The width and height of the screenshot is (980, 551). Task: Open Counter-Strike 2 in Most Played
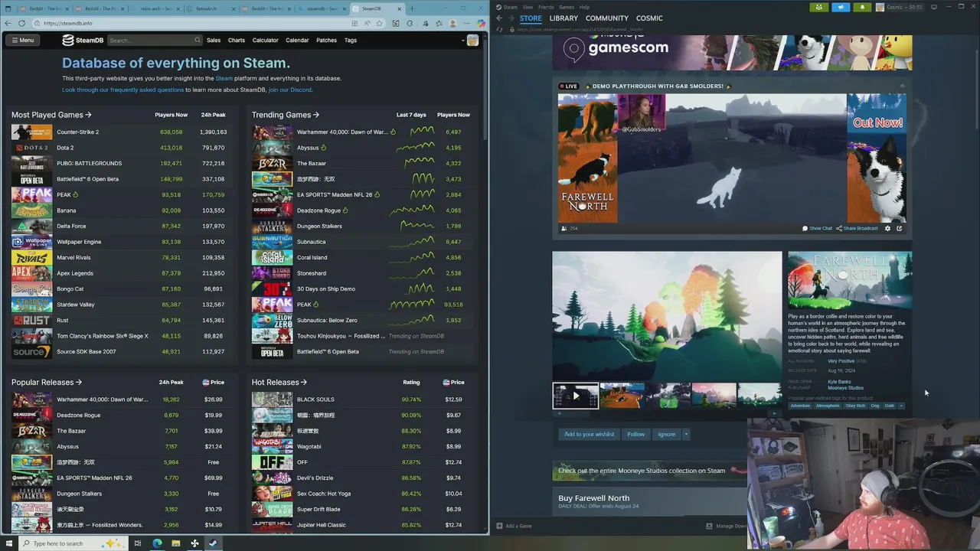click(x=77, y=132)
